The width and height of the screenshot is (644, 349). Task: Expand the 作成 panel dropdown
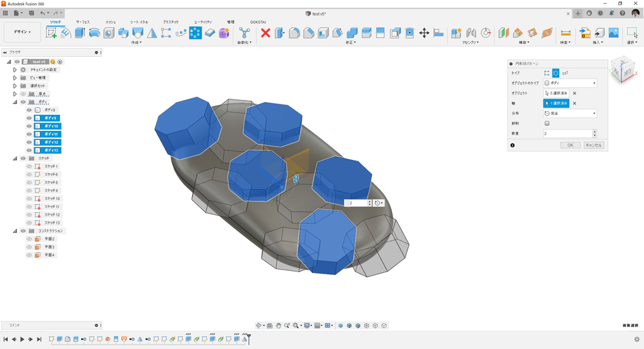coord(137,43)
